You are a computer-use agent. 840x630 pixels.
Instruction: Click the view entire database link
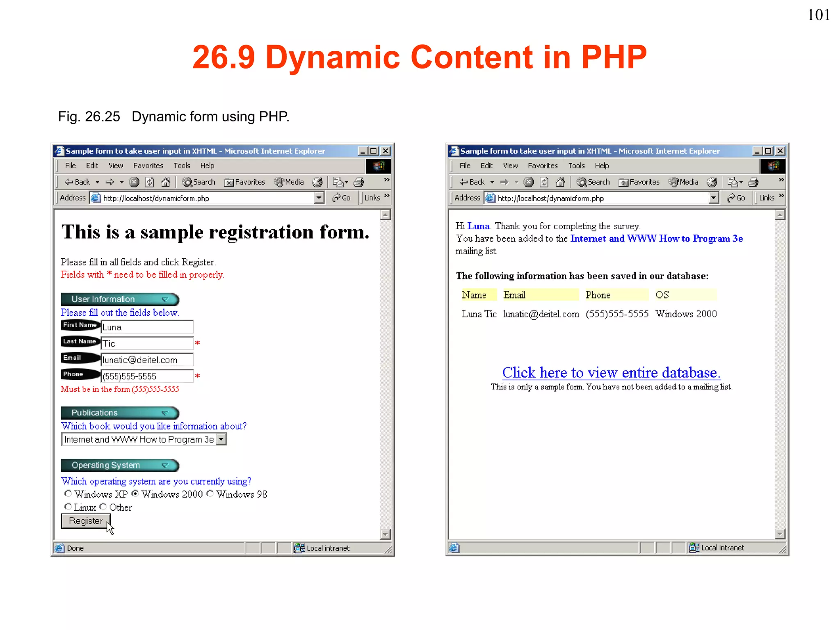click(612, 372)
